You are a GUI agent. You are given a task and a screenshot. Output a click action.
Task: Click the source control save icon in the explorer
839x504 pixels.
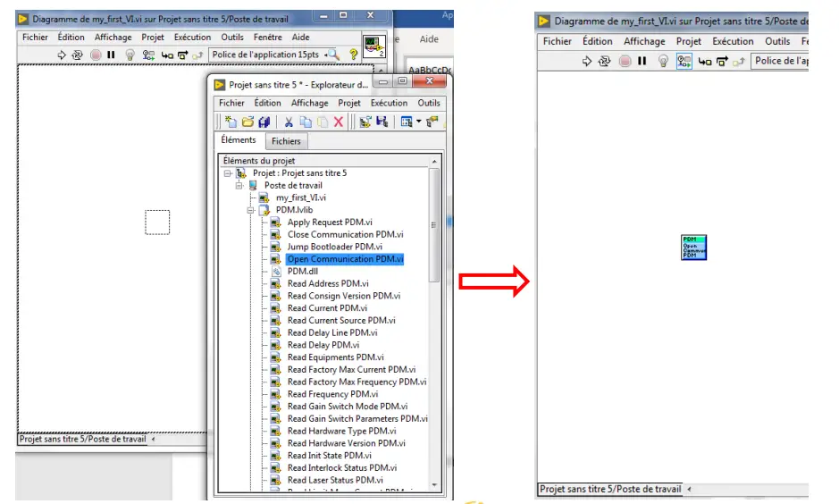point(382,122)
